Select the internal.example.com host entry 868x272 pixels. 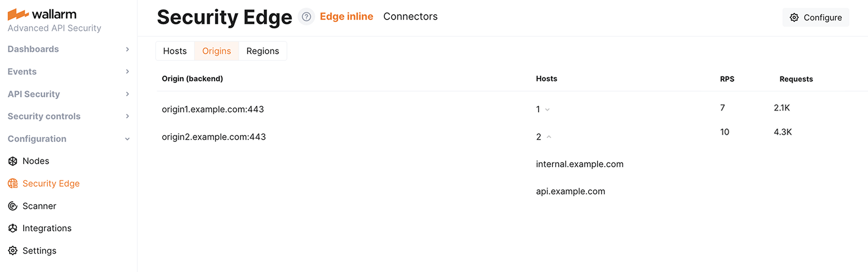(x=579, y=164)
